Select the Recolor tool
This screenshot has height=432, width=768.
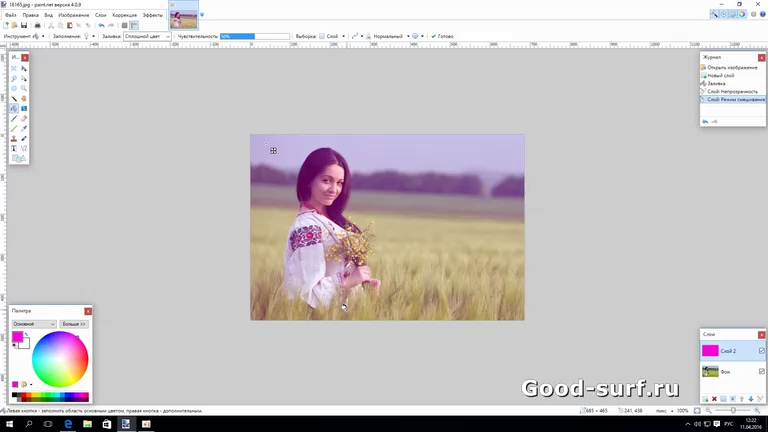coord(24,139)
